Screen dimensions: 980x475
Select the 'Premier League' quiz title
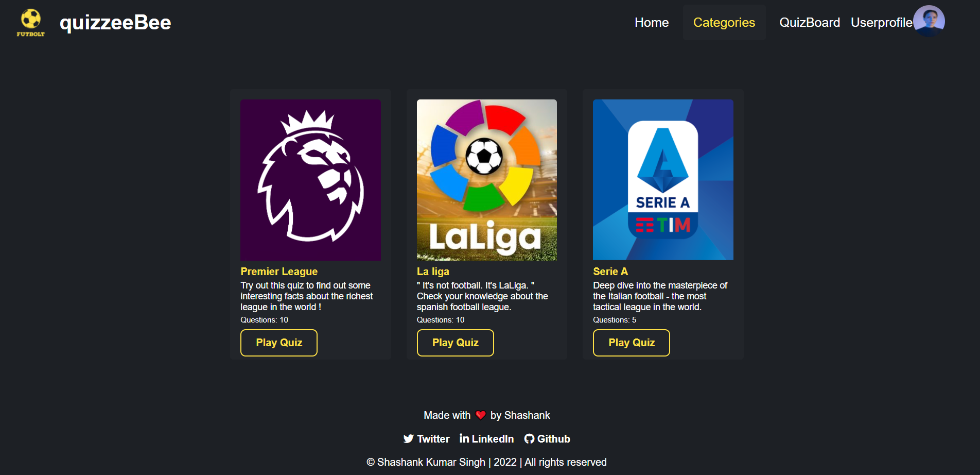click(x=278, y=271)
